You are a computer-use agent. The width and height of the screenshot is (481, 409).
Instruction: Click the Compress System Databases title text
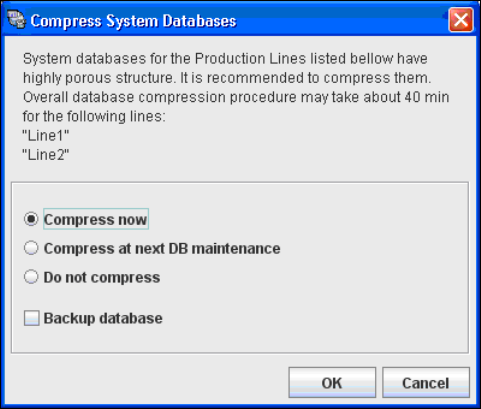click(133, 21)
